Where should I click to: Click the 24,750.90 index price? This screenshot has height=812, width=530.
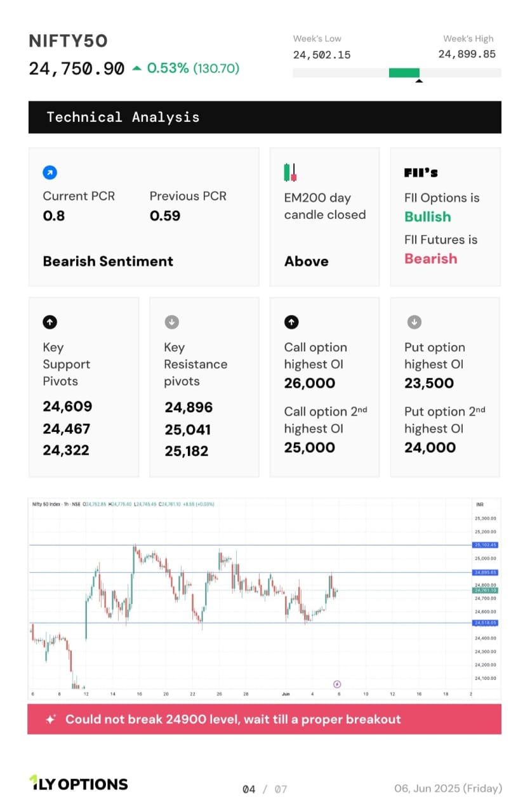click(x=77, y=69)
